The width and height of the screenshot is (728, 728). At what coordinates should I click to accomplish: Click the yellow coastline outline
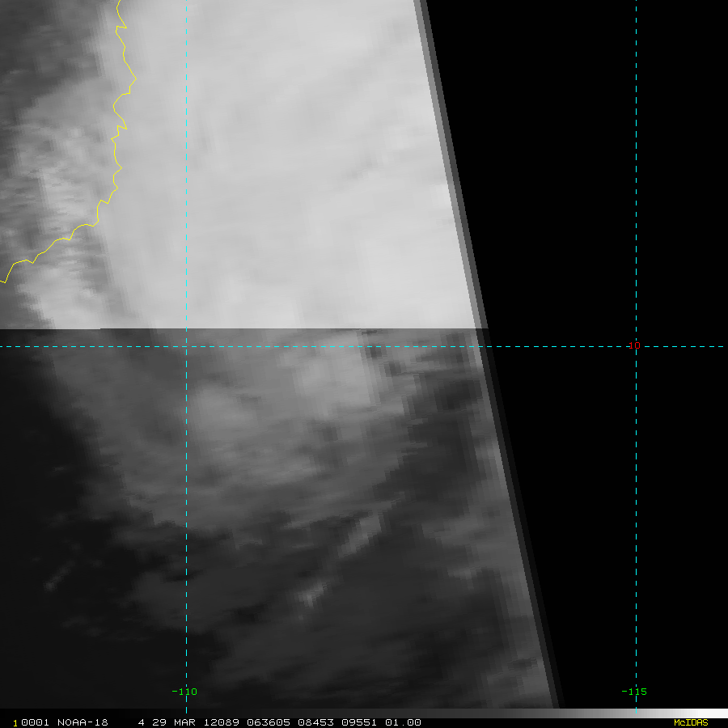click(x=115, y=139)
